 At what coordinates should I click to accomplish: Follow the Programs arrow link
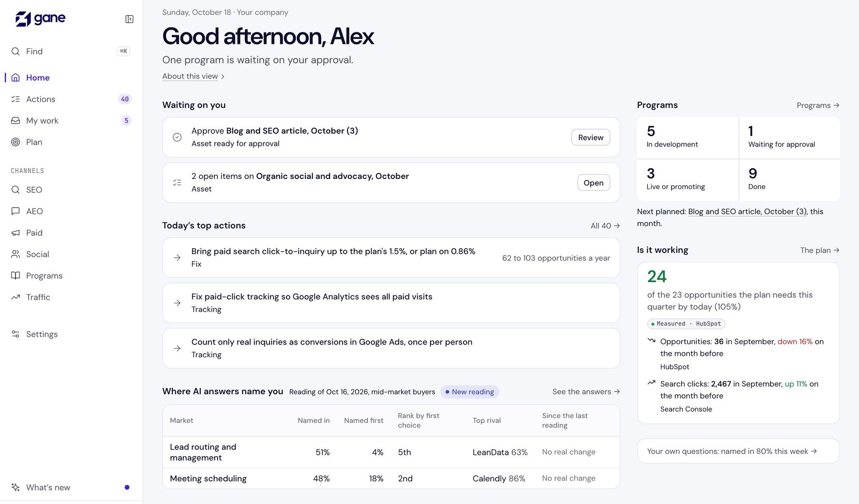pos(818,105)
